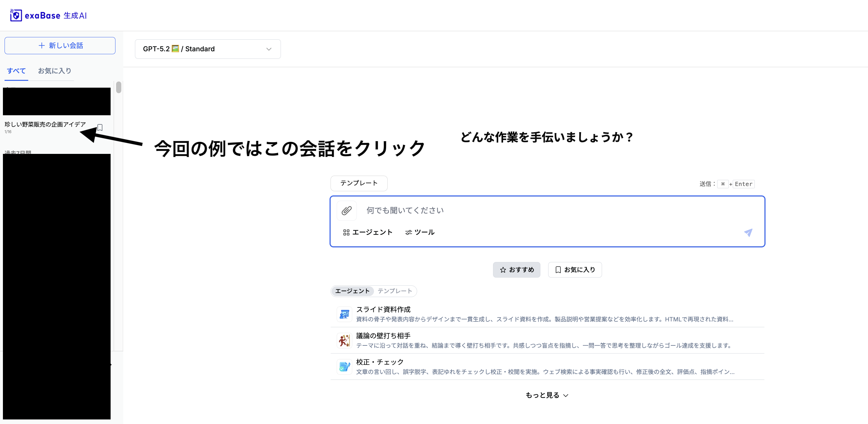Choose the 校正・チェック agent title
868x424 pixels.
coord(380,362)
